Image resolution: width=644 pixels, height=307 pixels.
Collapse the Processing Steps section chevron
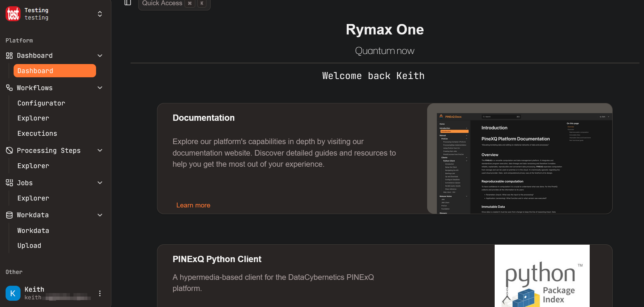coord(100,150)
